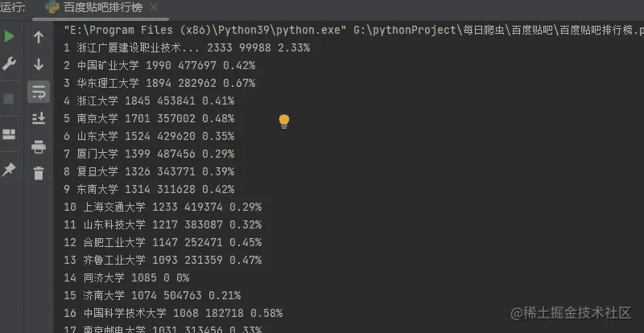Click the up arrow stack-trace icon

pyautogui.click(x=38, y=37)
